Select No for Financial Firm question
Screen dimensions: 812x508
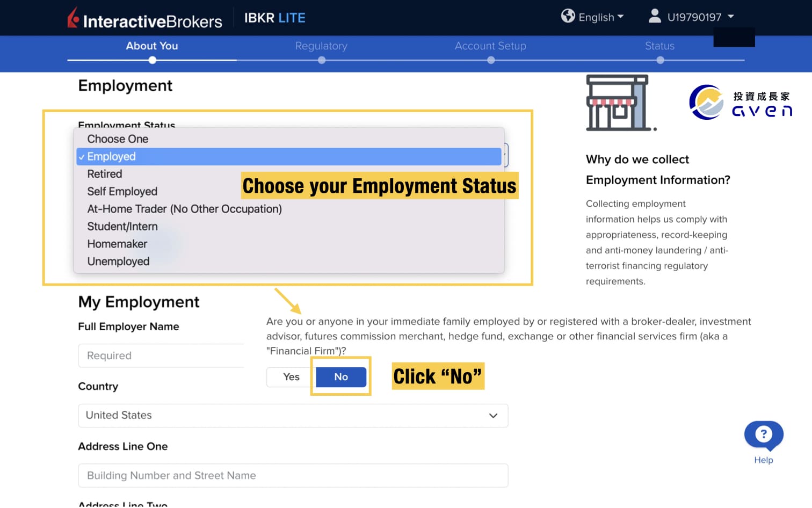click(x=341, y=377)
